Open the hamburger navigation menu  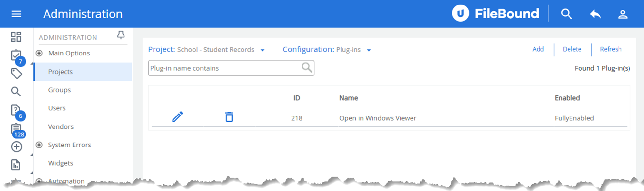[x=16, y=14]
